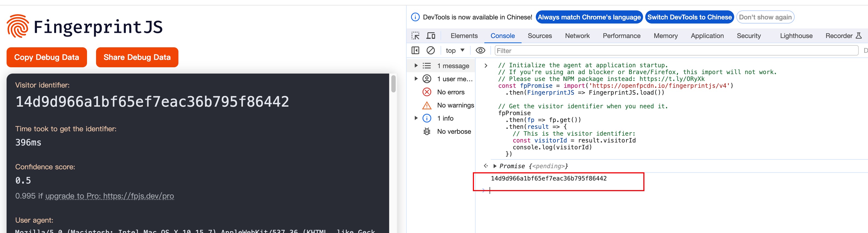Open the Sources tab
Image resolution: width=868 pixels, height=233 pixels.
539,36
